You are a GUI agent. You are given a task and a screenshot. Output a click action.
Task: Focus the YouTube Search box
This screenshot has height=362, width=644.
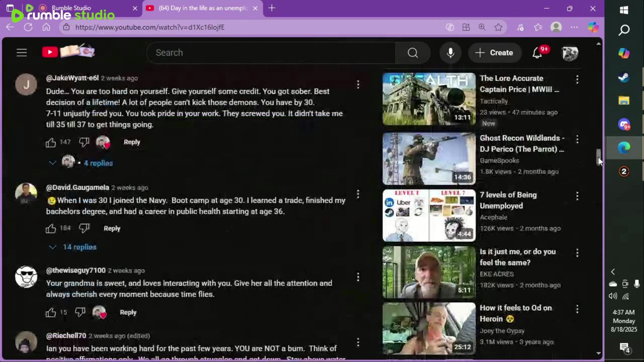271,53
